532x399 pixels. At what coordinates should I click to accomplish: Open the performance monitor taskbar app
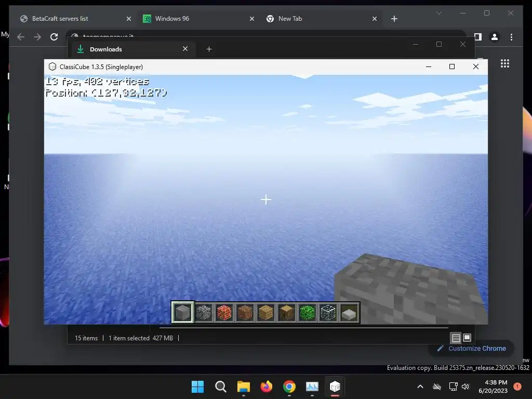312,387
